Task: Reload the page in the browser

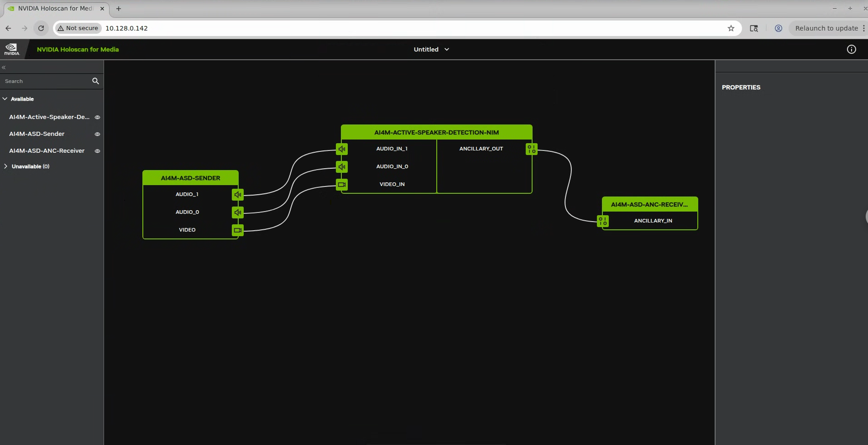Action: click(41, 28)
